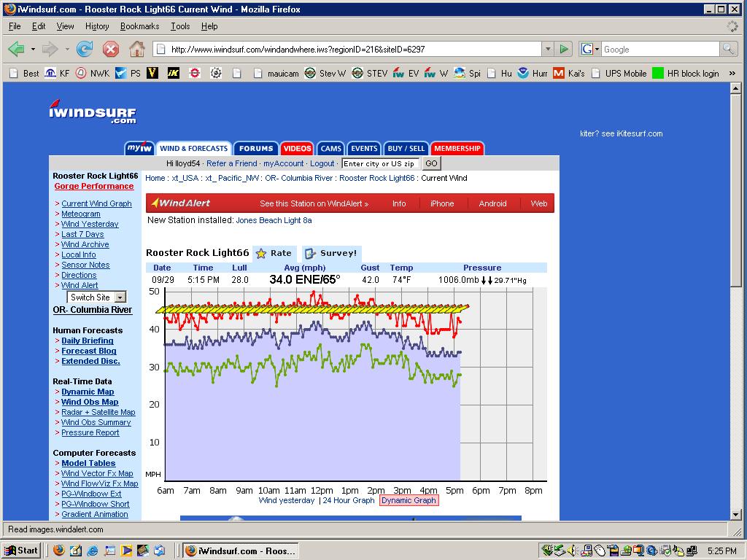The image size is (747, 560).
Task: Click the scrollbar up arrow
Action: click(735, 88)
